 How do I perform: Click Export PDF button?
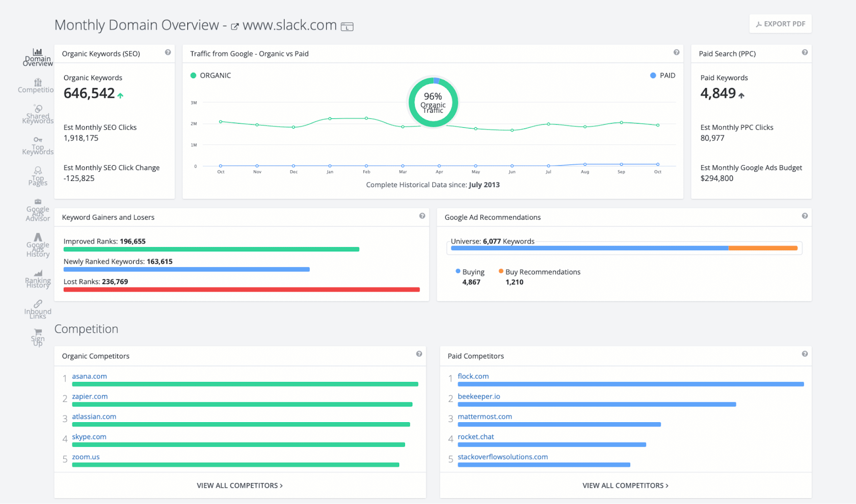(x=781, y=24)
